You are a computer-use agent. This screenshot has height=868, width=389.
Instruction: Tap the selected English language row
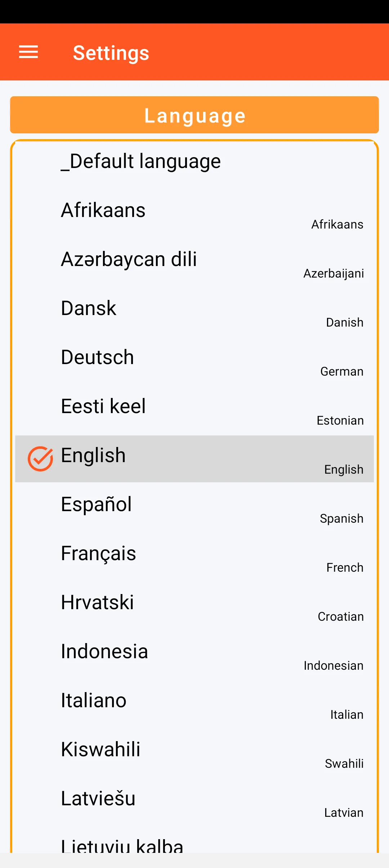tap(194, 459)
